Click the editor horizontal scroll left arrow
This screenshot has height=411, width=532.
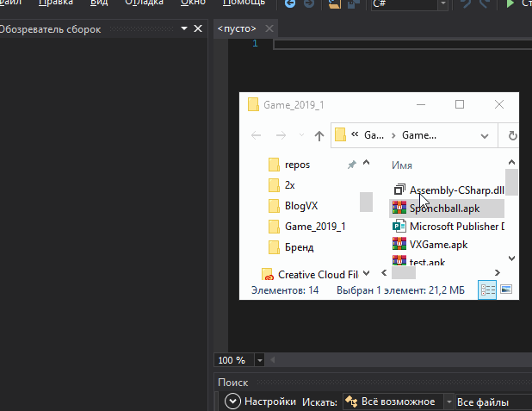point(272,359)
